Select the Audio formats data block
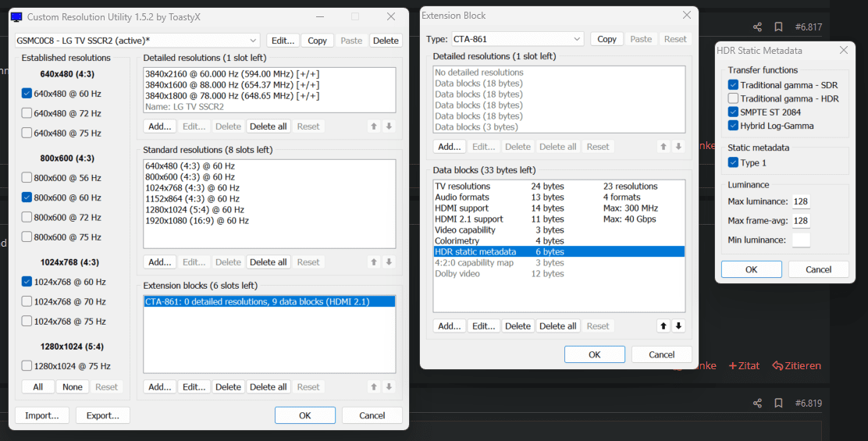868x441 pixels. tap(559, 197)
